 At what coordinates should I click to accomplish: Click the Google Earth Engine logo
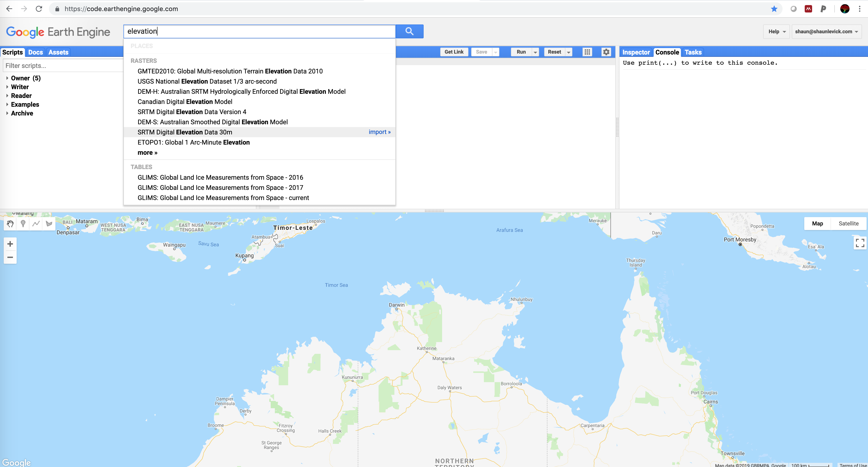tap(58, 32)
